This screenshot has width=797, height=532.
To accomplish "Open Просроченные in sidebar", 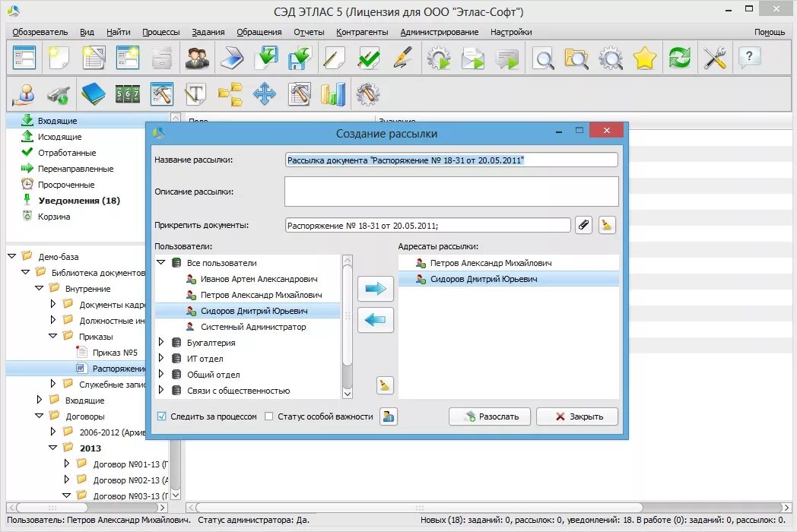I will [x=66, y=185].
